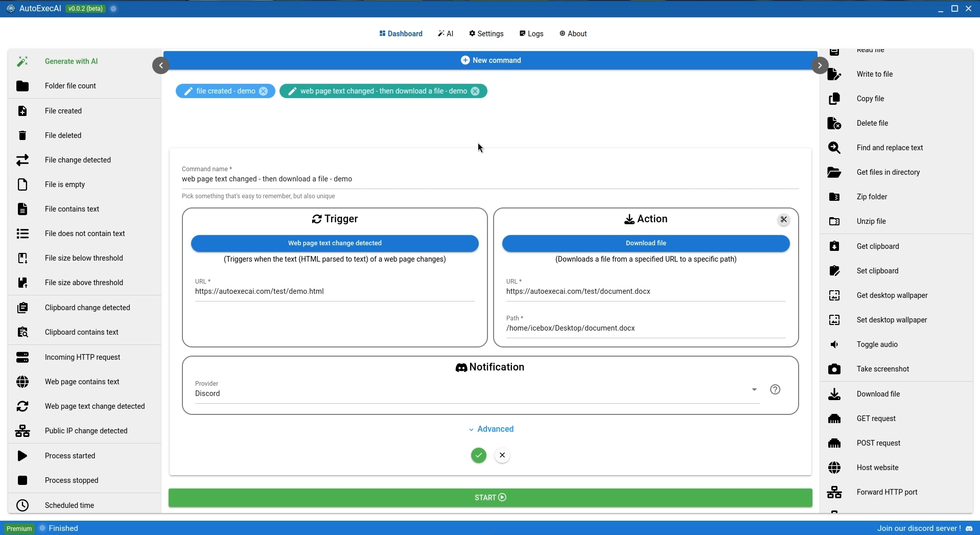Select the Host website action
980x535 pixels.
[x=897, y=468]
